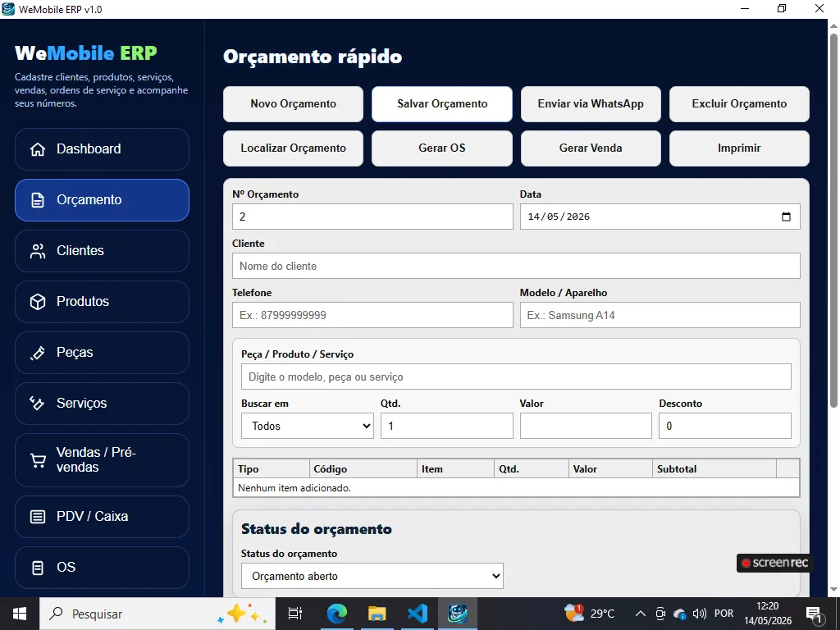This screenshot has height=630, width=840.
Task: Click the PDV / Caixa list icon
Action: coord(38,517)
